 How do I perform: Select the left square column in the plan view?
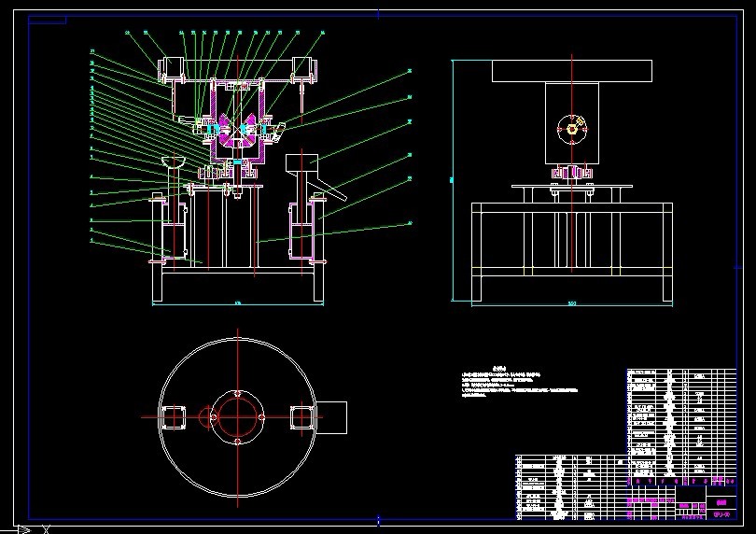point(173,417)
